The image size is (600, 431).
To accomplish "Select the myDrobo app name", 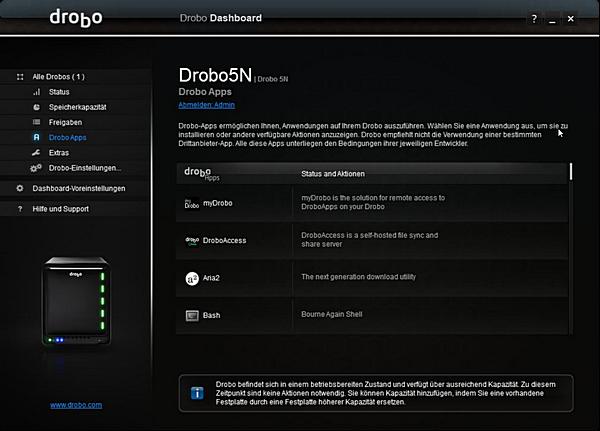I will pyautogui.click(x=218, y=203).
